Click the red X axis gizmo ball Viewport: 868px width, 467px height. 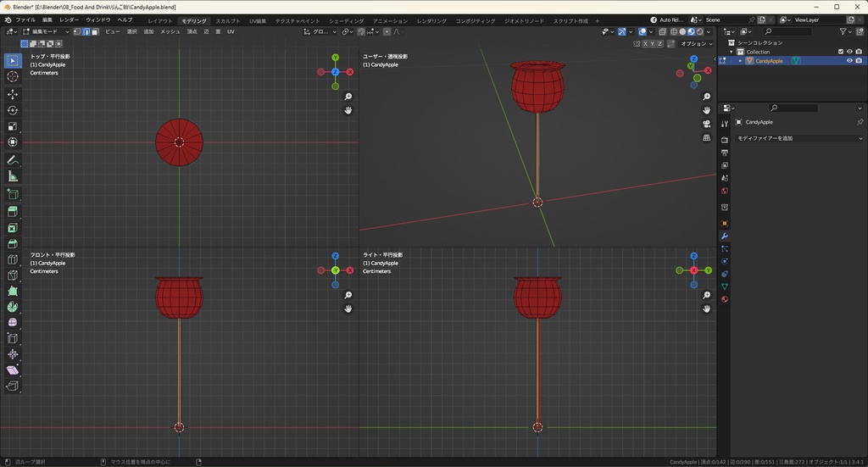pos(350,72)
